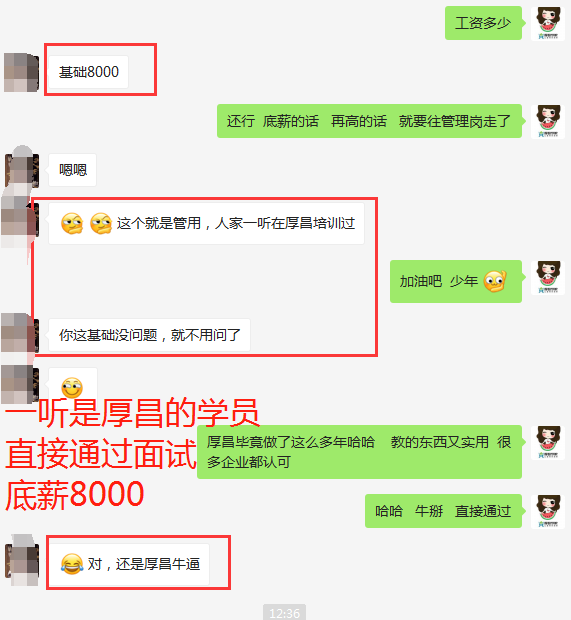
Task: Click the 12:36 timestamp label
Action: (284, 612)
